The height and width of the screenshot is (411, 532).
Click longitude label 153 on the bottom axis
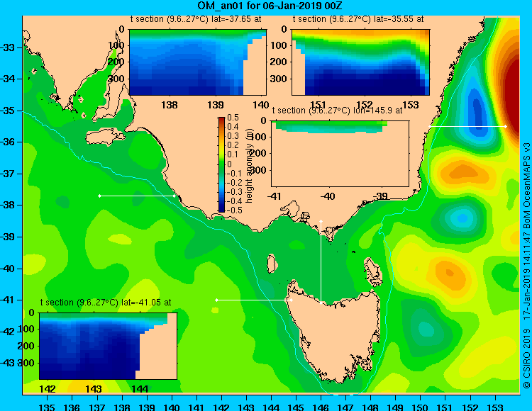coord(495,407)
